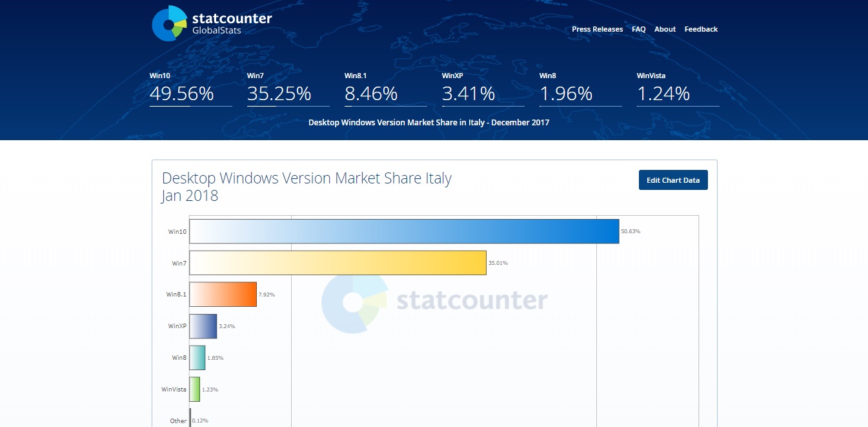Select the WinVista 1.24% header stat
This screenshot has width=868, height=427.
click(678, 89)
